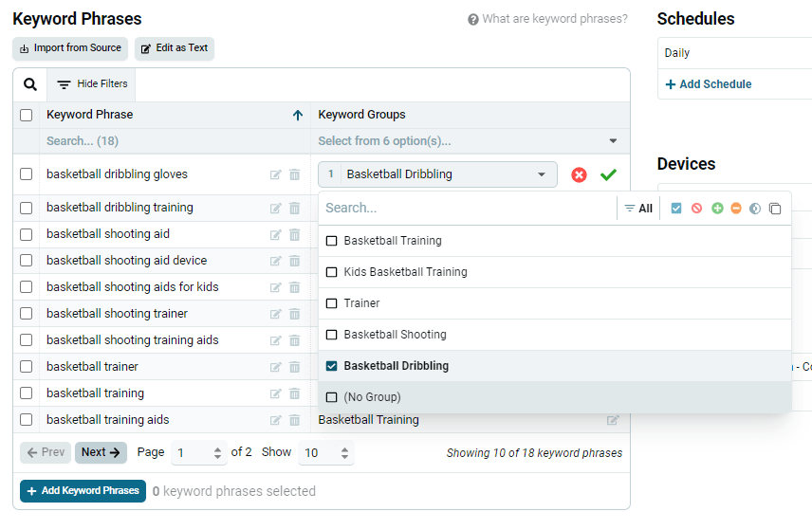Viewport: 812px width, 530px height.
Task: Check the 'basketball dribbling gloves' row
Action: pyautogui.click(x=26, y=174)
